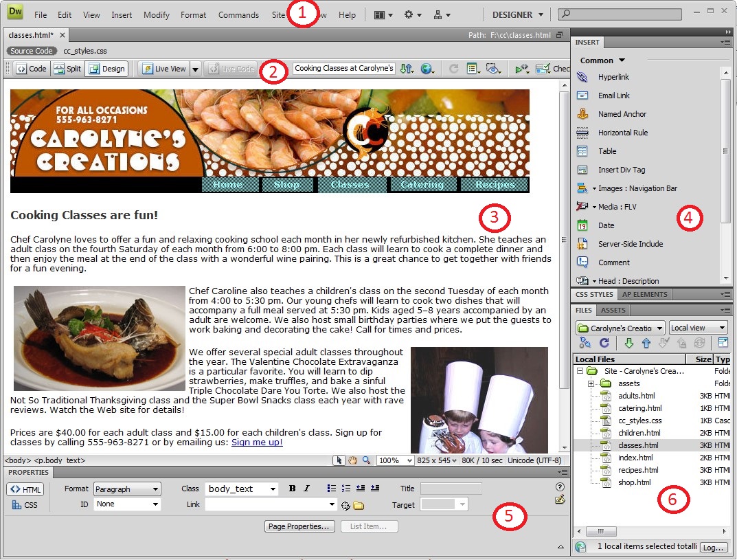Insert a Horizontal Rule
737x560 pixels.
pyautogui.click(x=622, y=133)
